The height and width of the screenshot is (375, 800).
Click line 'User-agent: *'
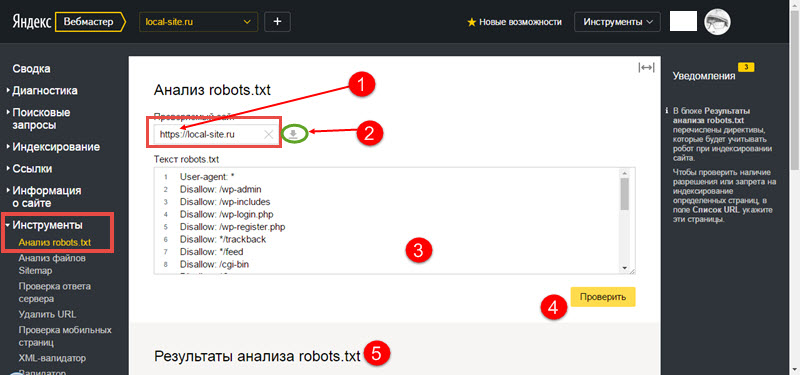click(x=207, y=177)
